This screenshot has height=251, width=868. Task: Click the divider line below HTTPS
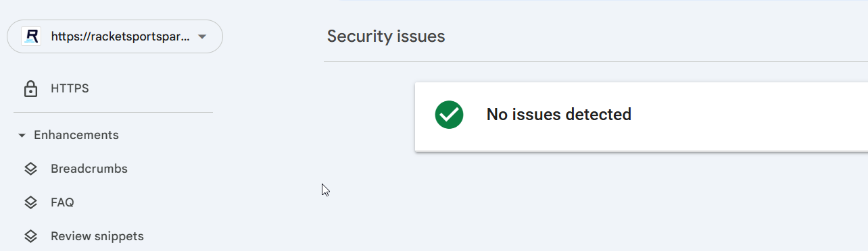113,112
